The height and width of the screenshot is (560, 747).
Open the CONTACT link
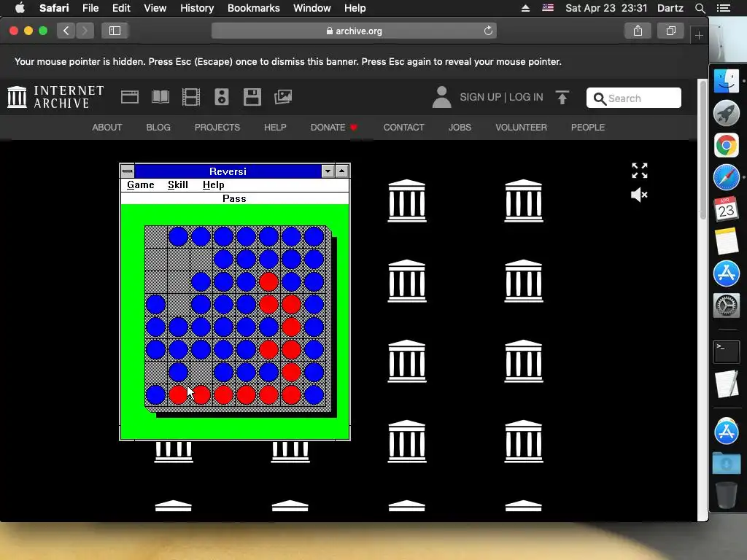tap(403, 128)
